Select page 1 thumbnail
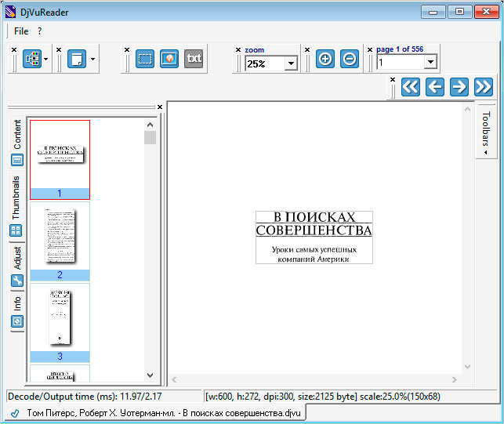Image resolution: width=504 pixels, height=424 pixels. 60,160
